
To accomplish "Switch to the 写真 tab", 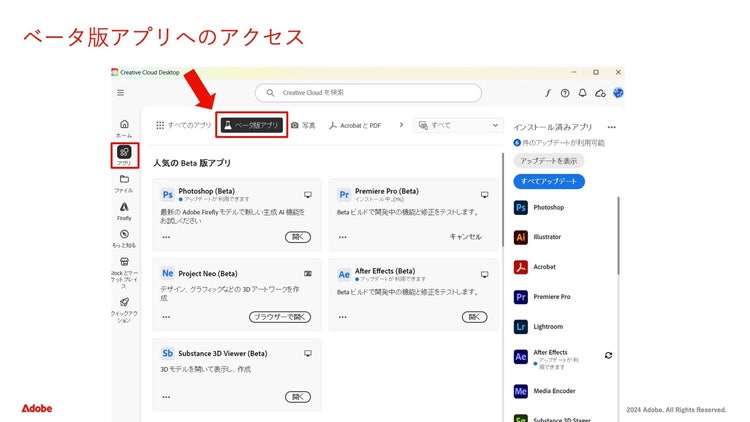I will (x=303, y=125).
